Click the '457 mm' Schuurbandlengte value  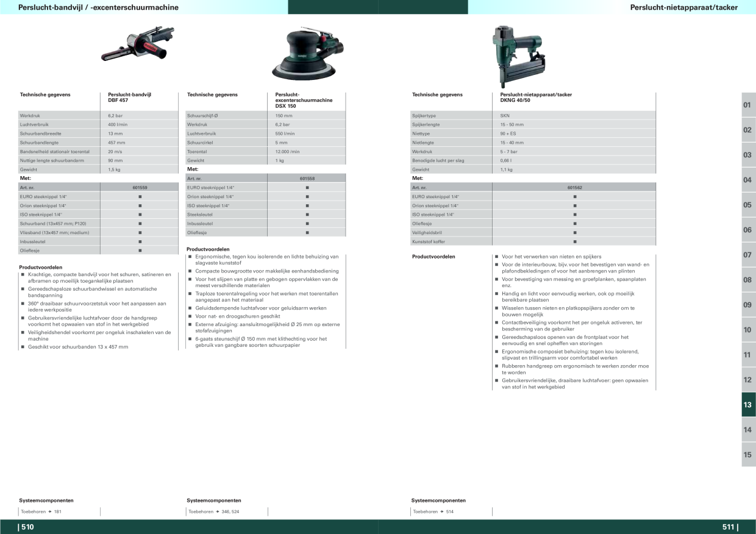point(116,142)
